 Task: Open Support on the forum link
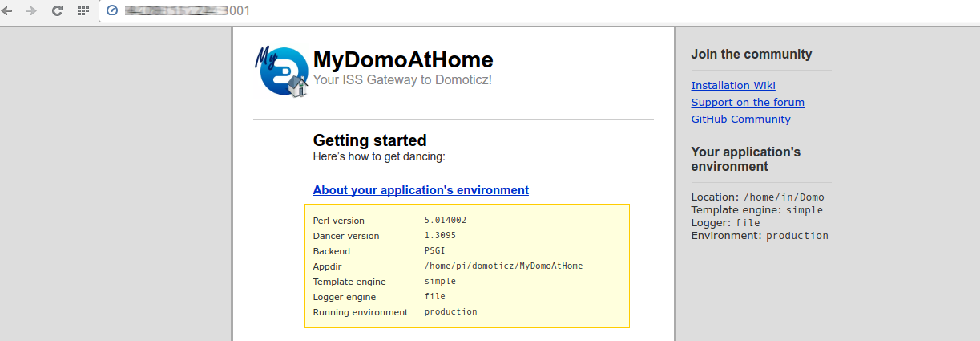pos(748,103)
